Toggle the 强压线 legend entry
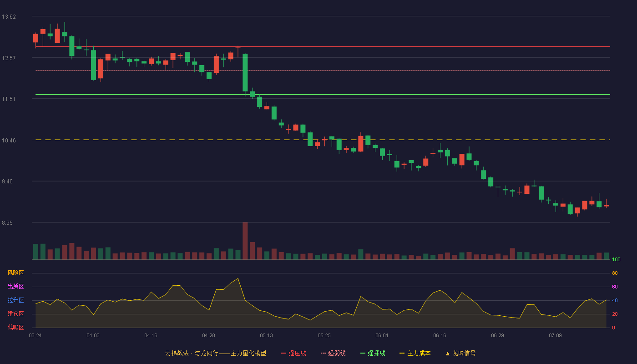637x364 pixels. click(x=293, y=353)
